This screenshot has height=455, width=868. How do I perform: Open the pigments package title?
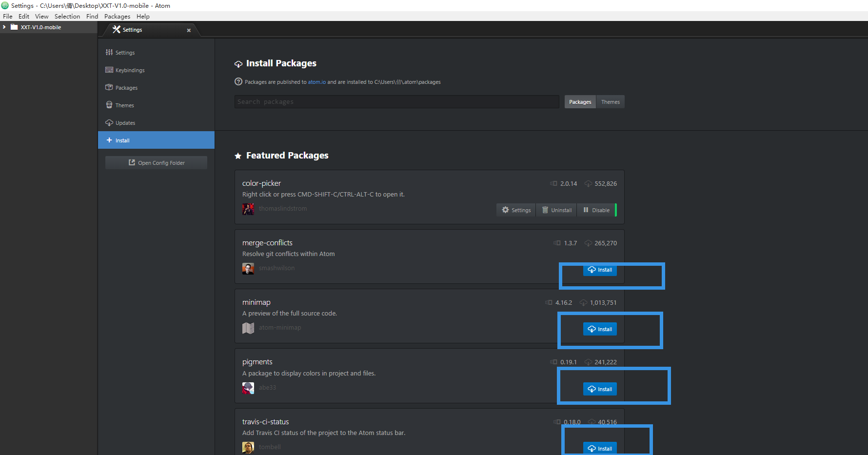tap(257, 362)
